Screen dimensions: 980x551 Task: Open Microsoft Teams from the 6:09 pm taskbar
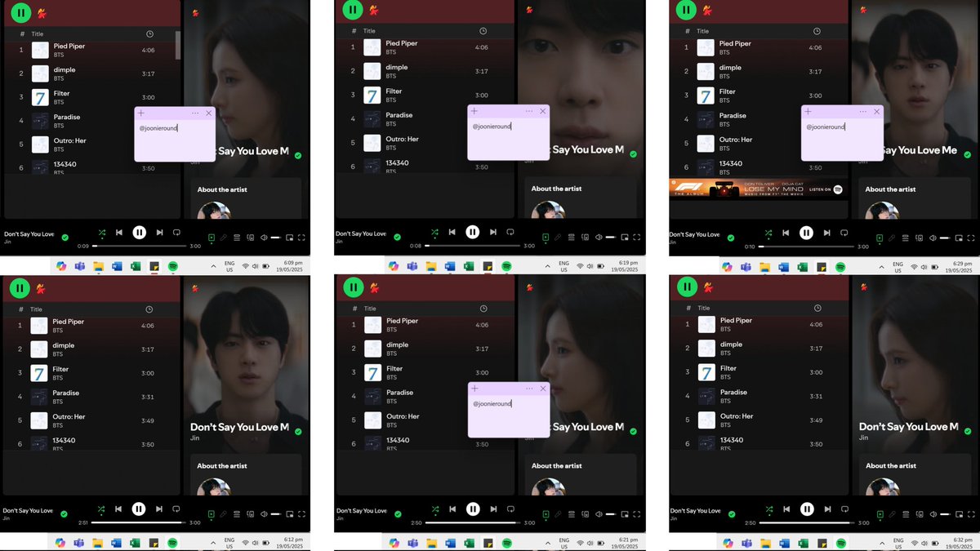point(79,266)
